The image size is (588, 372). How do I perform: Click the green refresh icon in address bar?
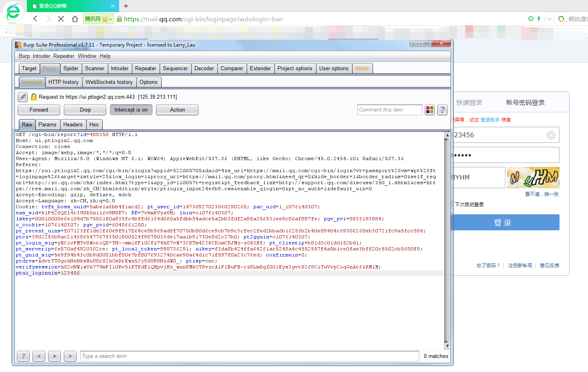531,19
